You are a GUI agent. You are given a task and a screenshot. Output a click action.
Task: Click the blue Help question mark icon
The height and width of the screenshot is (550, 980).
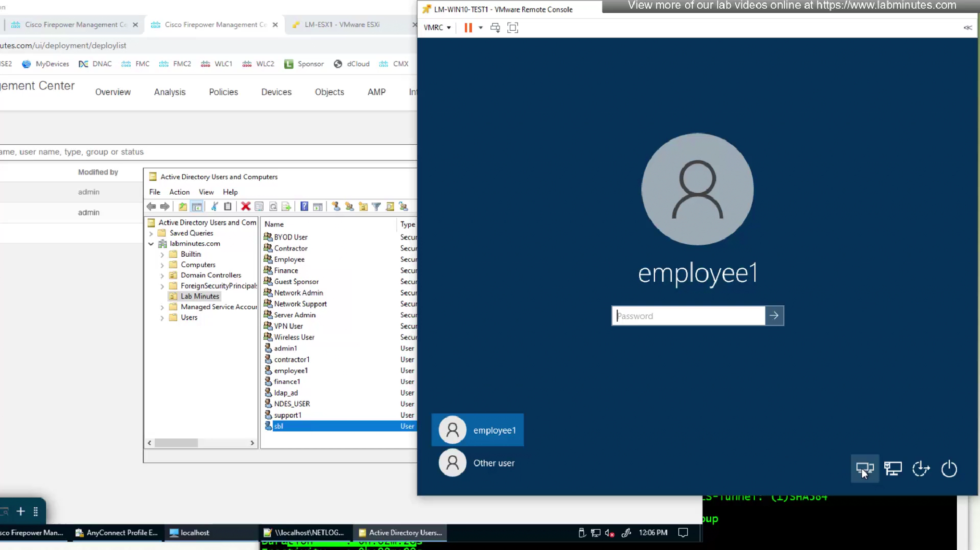point(304,207)
